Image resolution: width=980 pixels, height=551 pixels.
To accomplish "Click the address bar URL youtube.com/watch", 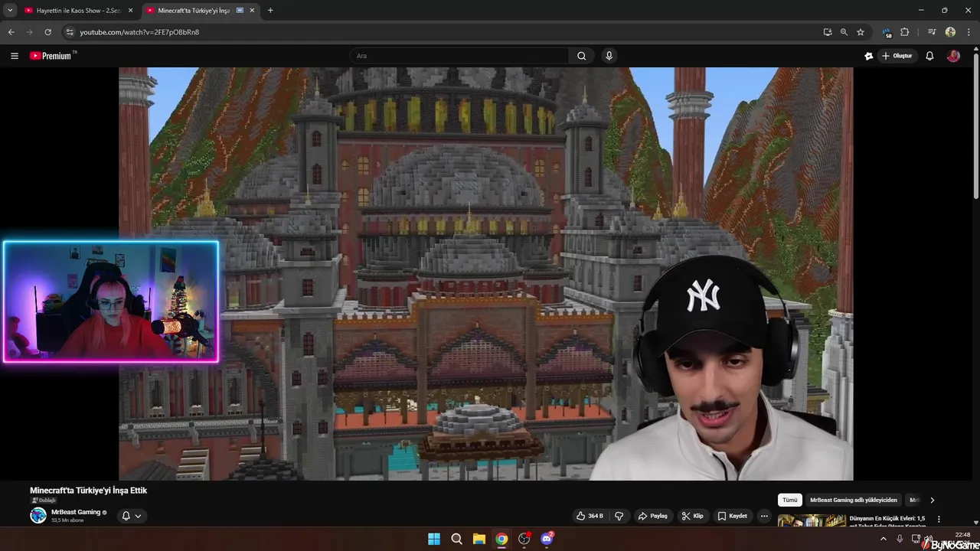I will [x=139, y=32].
